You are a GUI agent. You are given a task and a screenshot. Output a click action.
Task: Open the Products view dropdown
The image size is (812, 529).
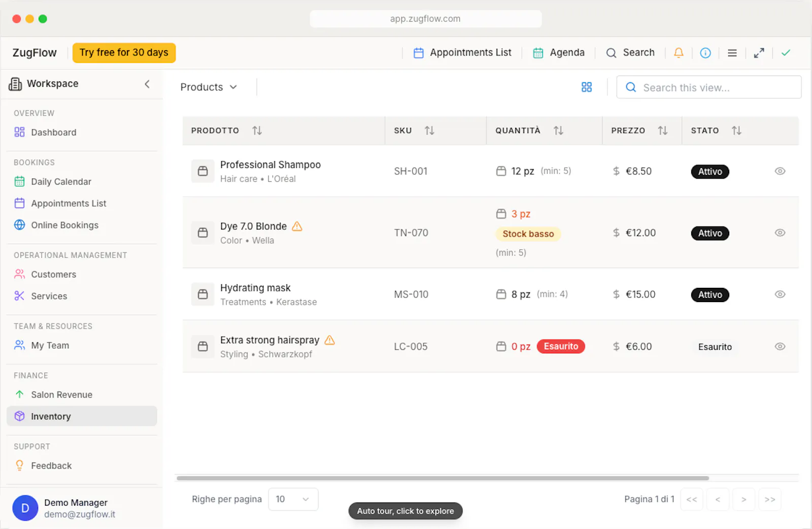click(x=209, y=87)
